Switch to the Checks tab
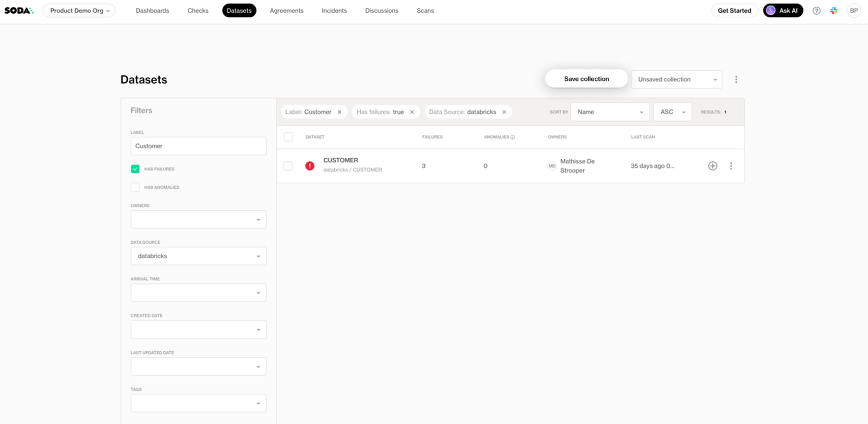 pyautogui.click(x=198, y=11)
